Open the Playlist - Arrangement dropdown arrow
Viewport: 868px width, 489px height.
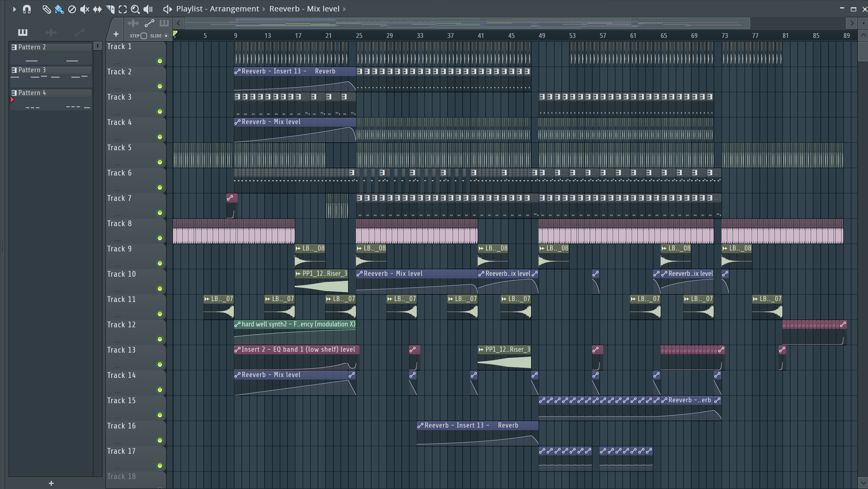[x=264, y=9]
